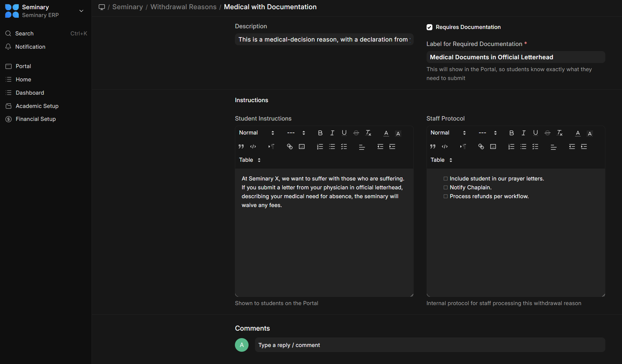The width and height of the screenshot is (622, 364).
Task: Check 'Process refunds per workflow' item
Action: point(445,196)
